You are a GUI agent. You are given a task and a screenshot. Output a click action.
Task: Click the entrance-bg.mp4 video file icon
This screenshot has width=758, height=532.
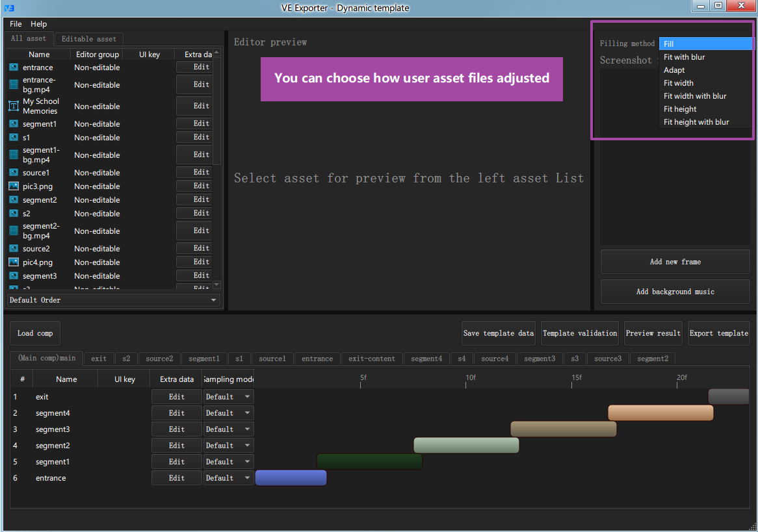tap(14, 84)
